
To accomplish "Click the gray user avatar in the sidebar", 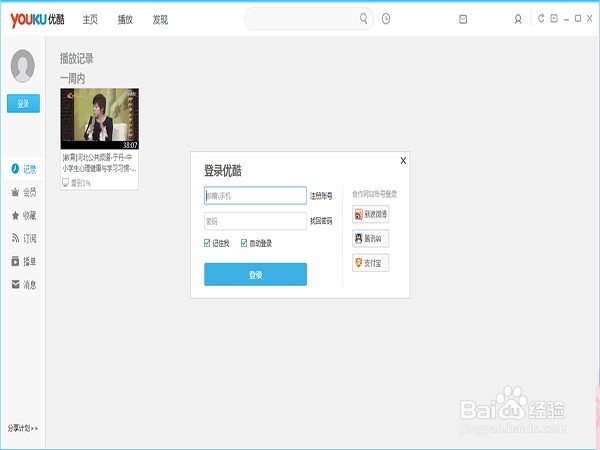I will (x=23, y=66).
